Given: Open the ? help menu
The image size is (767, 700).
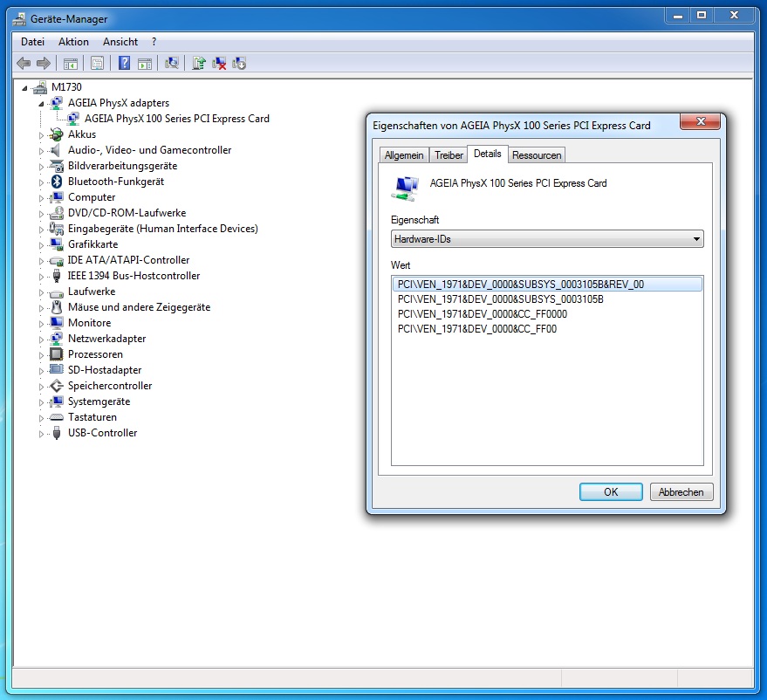Looking at the screenshot, I should click(154, 42).
